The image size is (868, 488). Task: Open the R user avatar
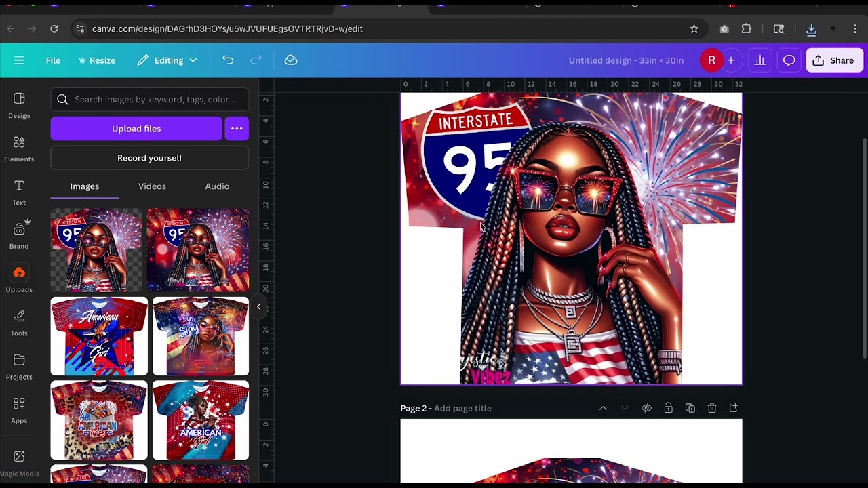[711, 60]
